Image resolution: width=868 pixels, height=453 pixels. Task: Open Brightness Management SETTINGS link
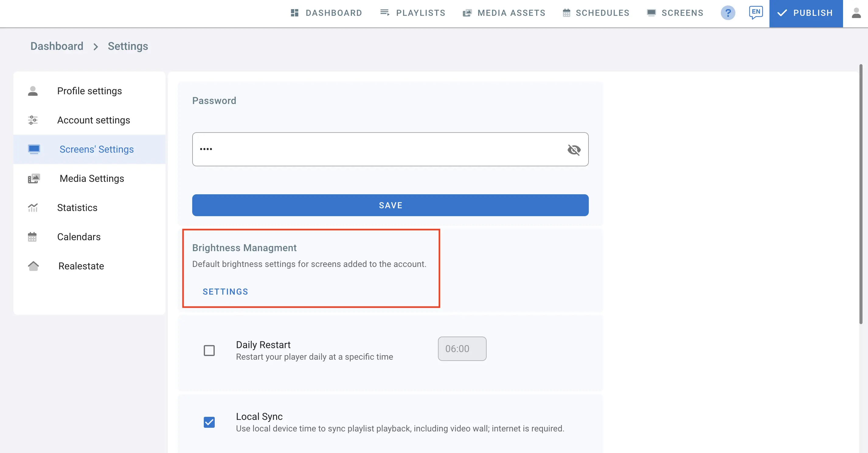225,292
